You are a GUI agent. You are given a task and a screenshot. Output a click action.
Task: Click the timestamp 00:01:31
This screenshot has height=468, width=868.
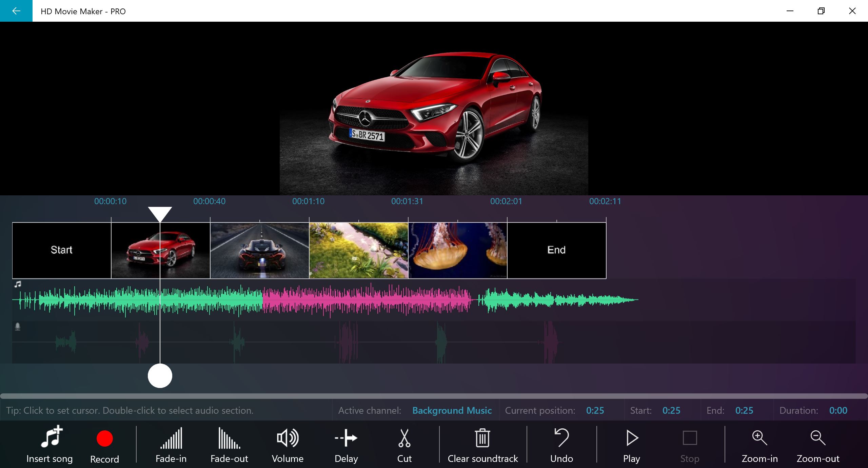407,201
